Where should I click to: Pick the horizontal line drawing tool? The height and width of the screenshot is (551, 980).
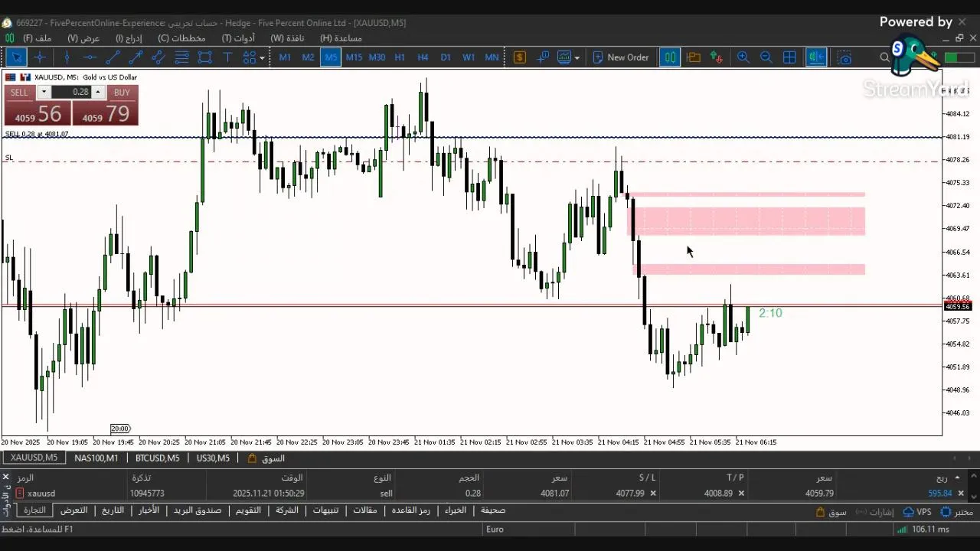(90, 57)
